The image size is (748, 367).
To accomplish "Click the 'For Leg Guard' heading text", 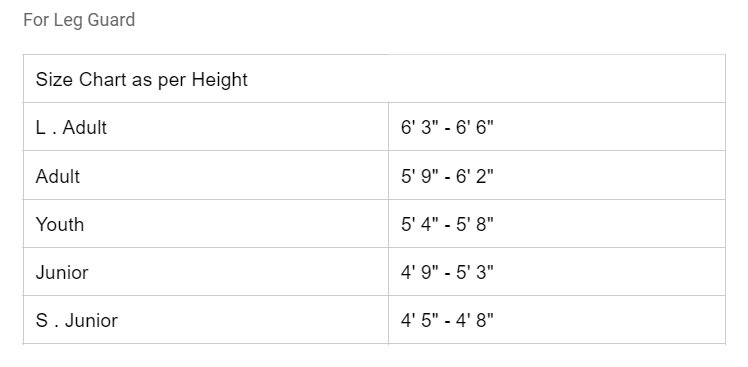I will (x=79, y=20).
